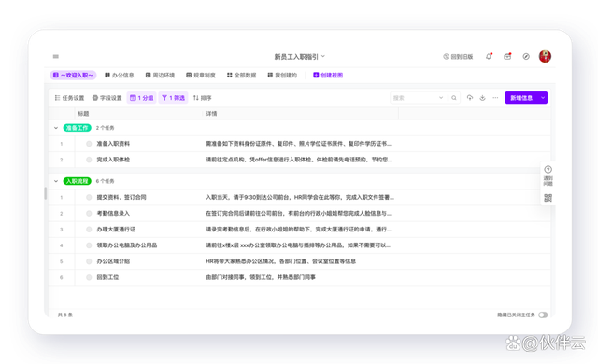Switch to 办公信息 view tab
Viewport: 598px width, 364px height.
pos(120,76)
